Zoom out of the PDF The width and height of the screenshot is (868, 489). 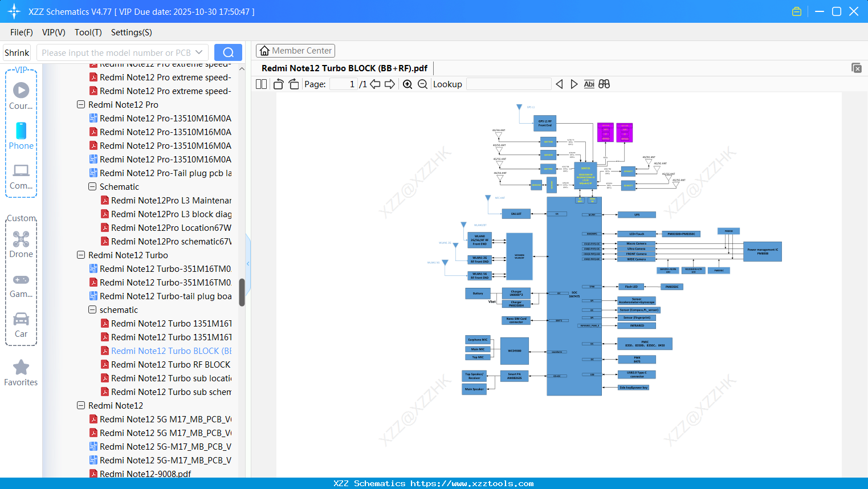(x=422, y=84)
